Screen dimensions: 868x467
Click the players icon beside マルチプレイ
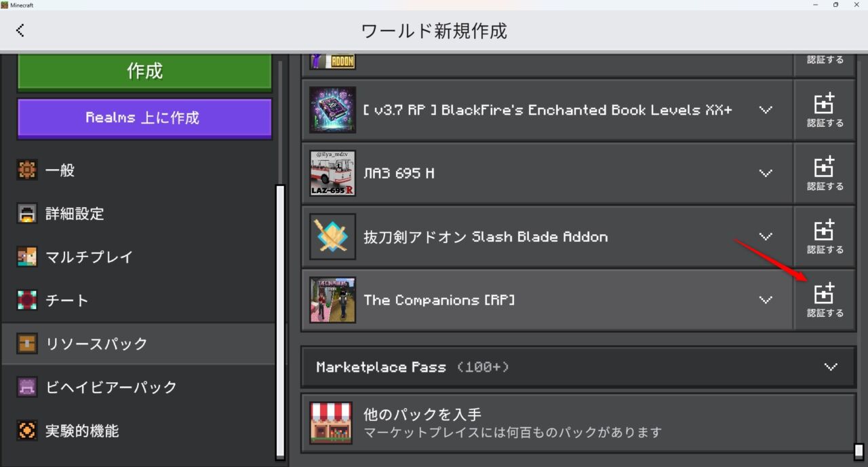[x=27, y=257]
